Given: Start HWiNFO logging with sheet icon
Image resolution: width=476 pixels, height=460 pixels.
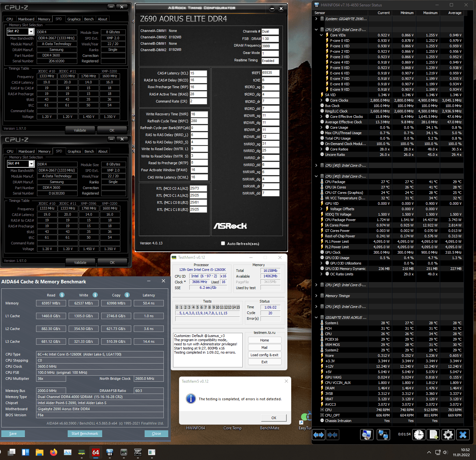Looking at the screenshot, I should tap(434, 435).
